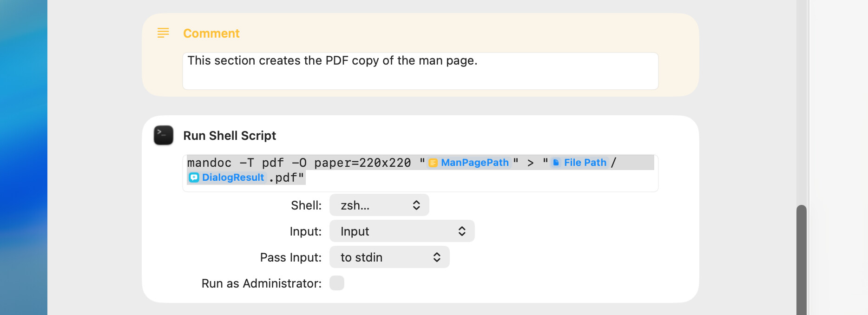
Task: Click the 'Pass Input:' field label
Action: click(291, 257)
